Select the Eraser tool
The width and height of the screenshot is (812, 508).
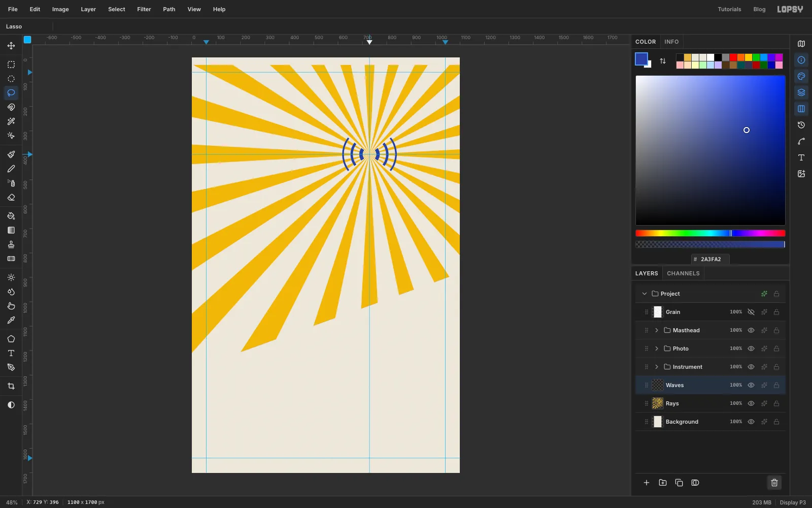click(11, 198)
